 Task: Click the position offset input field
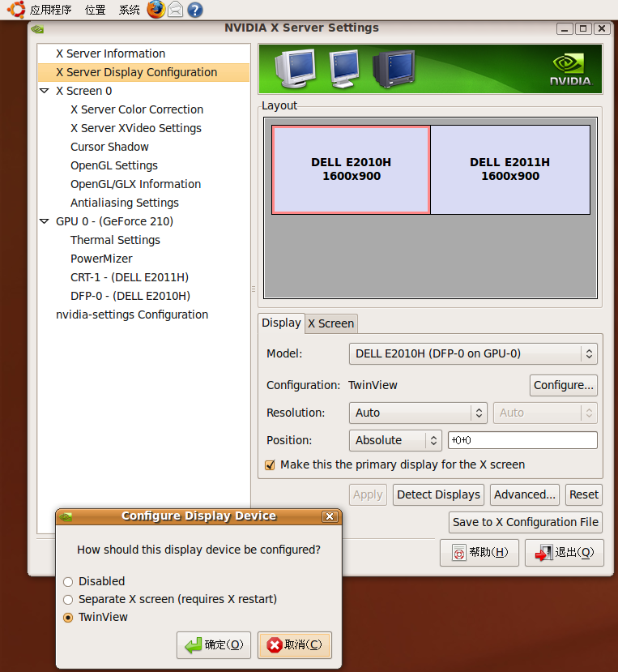pyautogui.click(x=522, y=440)
